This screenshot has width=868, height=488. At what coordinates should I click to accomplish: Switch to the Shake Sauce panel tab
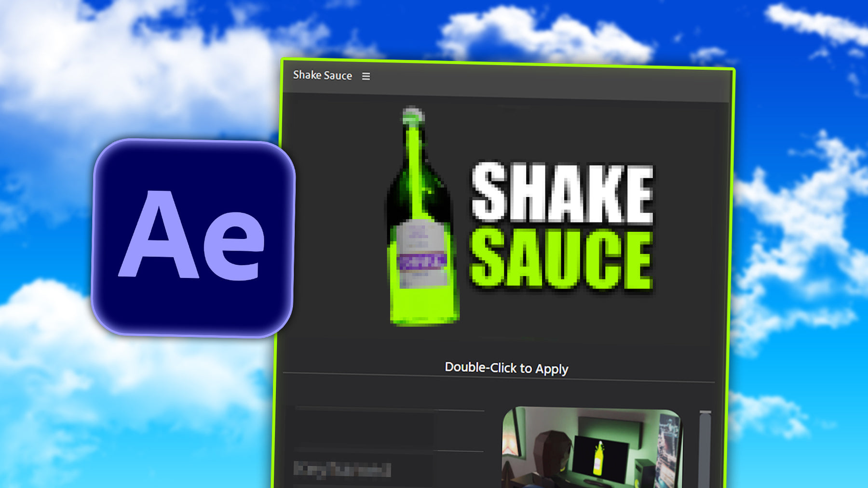[322, 76]
